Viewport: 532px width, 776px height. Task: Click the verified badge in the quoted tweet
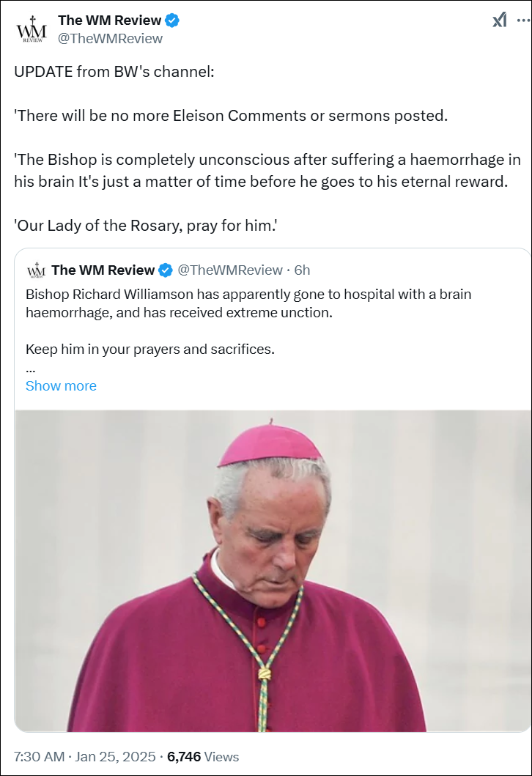(166, 270)
